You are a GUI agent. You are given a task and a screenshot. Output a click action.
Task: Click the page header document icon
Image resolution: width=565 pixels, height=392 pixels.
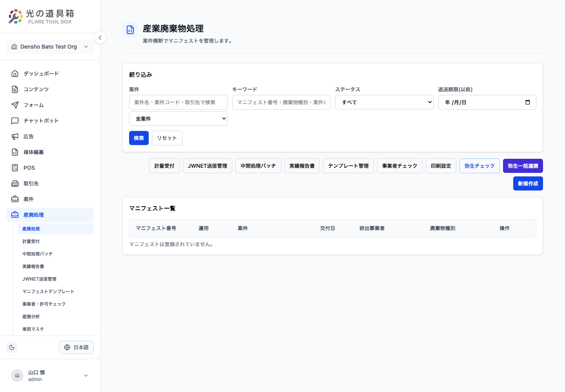click(x=130, y=30)
